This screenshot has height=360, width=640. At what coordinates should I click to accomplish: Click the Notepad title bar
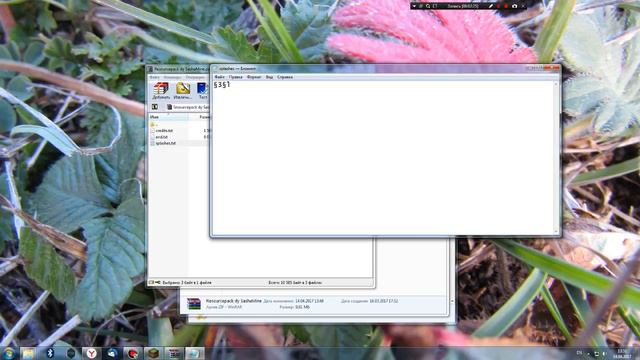pyautogui.click(x=367, y=68)
